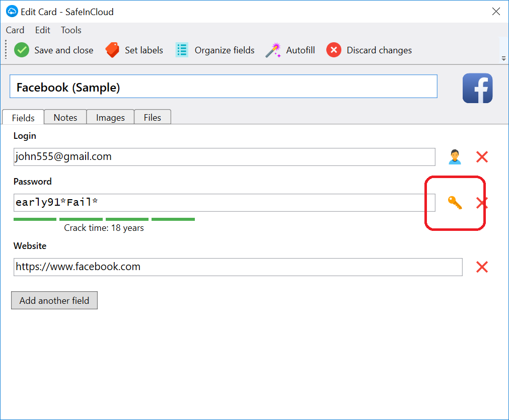
Task: Click the user icon beside the Login field
Action: coord(455,157)
